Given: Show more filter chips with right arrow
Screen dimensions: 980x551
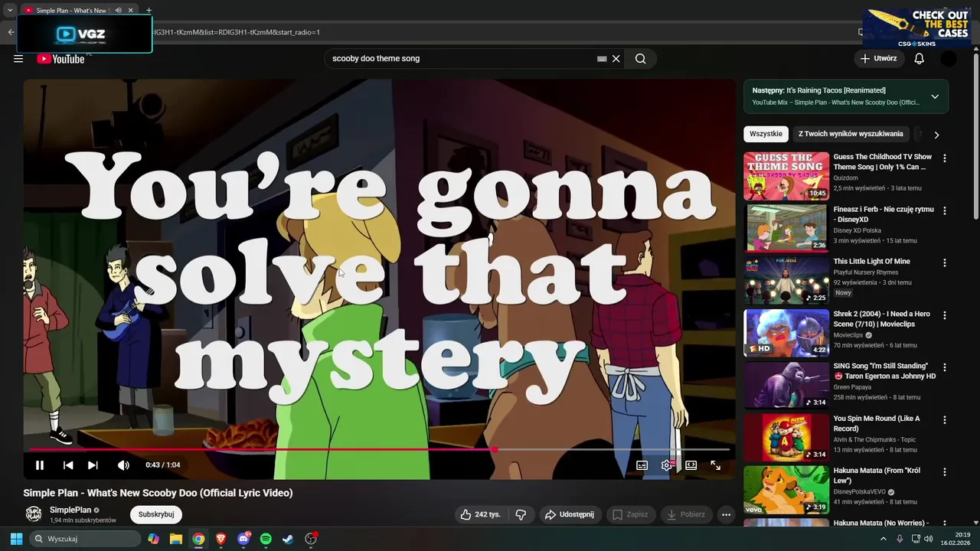Looking at the screenshot, I should point(936,135).
